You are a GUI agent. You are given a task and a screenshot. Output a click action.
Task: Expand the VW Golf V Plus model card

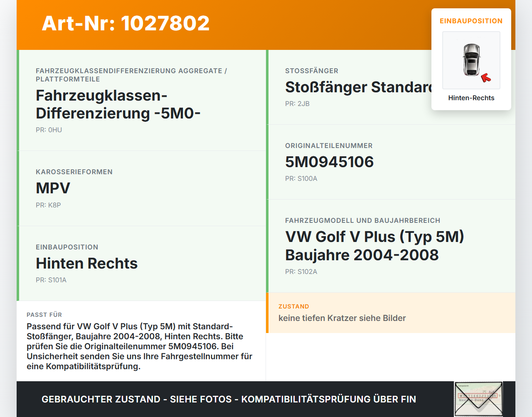(374, 245)
